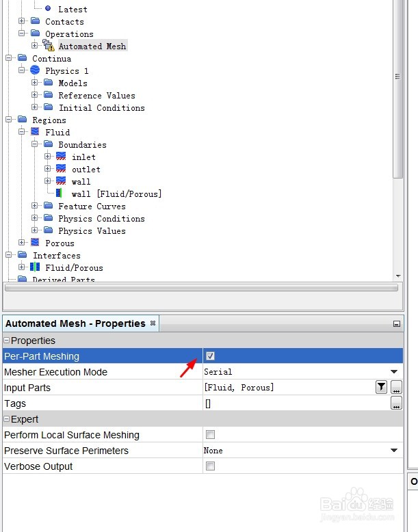Open the Input Parts filter icon
The width and height of the screenshot is (418, 532).
(x=381, y=388)
